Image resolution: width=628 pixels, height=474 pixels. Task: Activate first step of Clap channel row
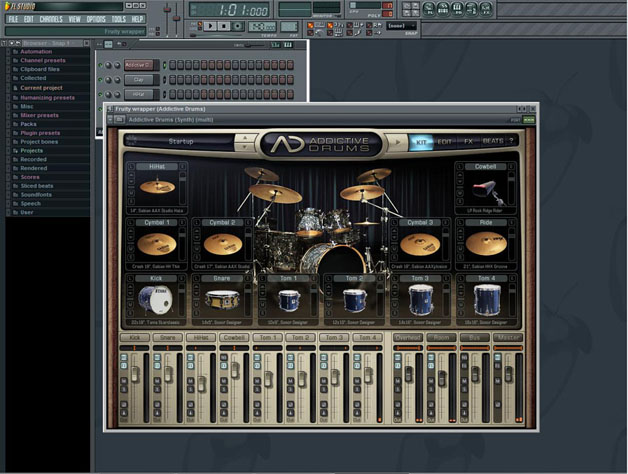[x=173, y=80]
